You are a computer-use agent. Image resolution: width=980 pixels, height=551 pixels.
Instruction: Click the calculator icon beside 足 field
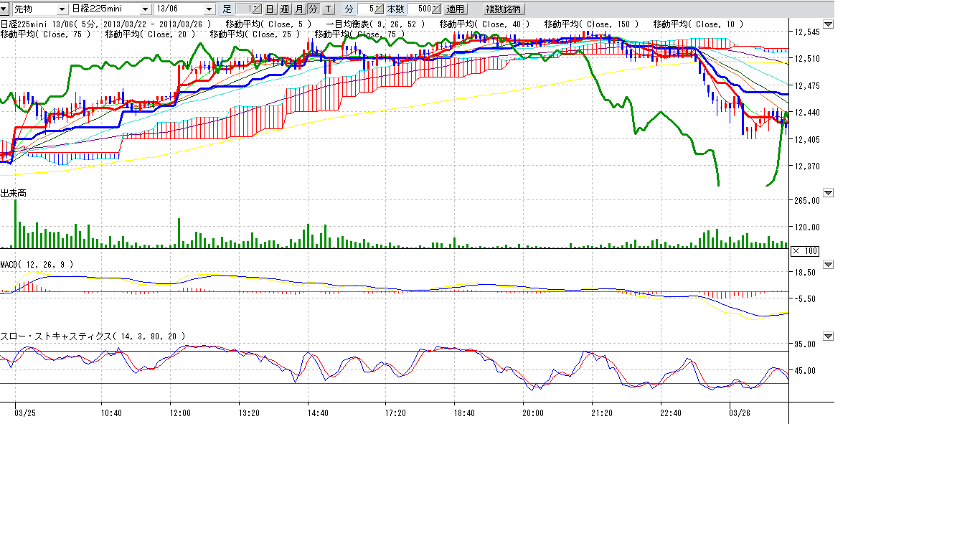(x=258, y=9)
